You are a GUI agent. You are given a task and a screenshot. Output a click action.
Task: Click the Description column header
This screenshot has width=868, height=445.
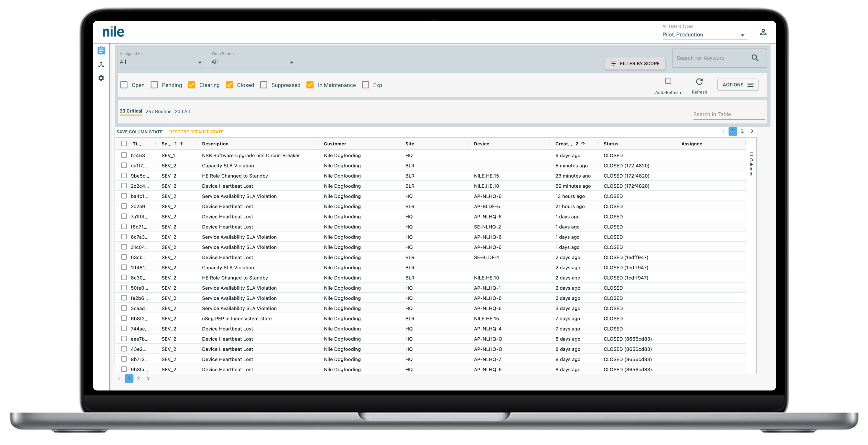pos(215,144)
